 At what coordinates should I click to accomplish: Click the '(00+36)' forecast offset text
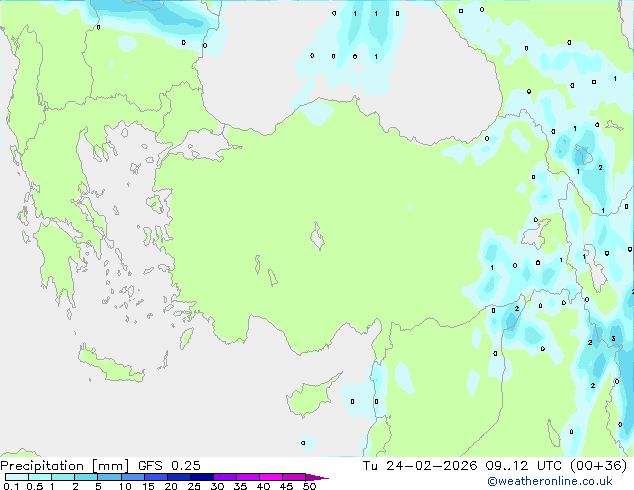pyautogui.click(x=598, y=466)
